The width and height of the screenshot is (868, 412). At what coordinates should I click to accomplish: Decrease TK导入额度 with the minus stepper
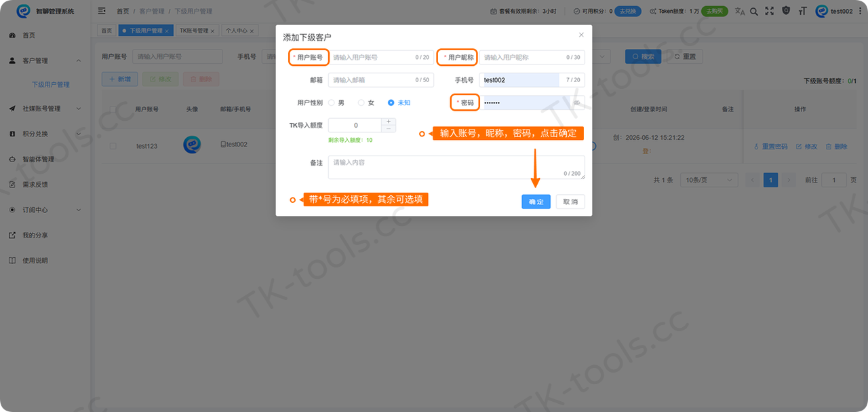pos(389,129)
